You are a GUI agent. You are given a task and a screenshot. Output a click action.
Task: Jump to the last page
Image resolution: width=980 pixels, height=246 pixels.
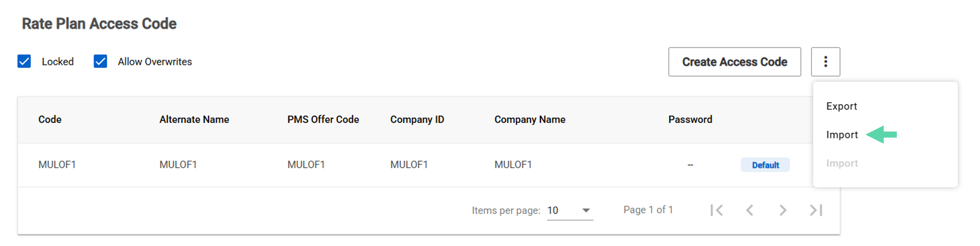816,210
